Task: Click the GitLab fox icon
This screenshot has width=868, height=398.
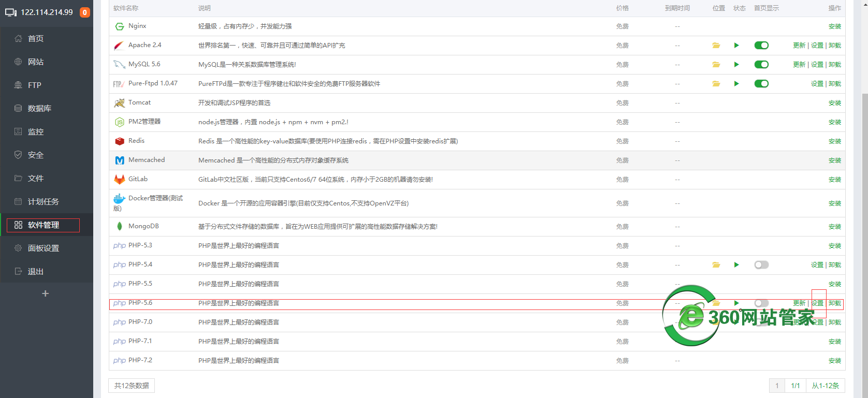Action: (x=120, y=180)
